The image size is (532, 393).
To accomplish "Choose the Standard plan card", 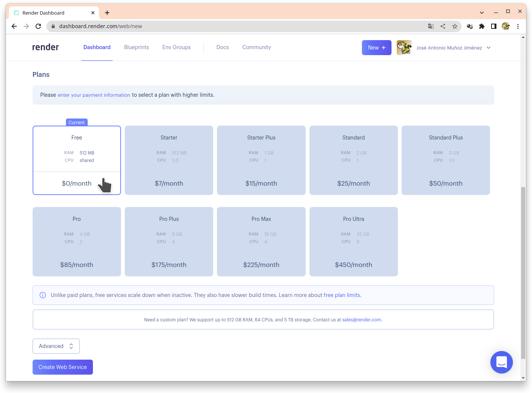I will click(354, 160).
